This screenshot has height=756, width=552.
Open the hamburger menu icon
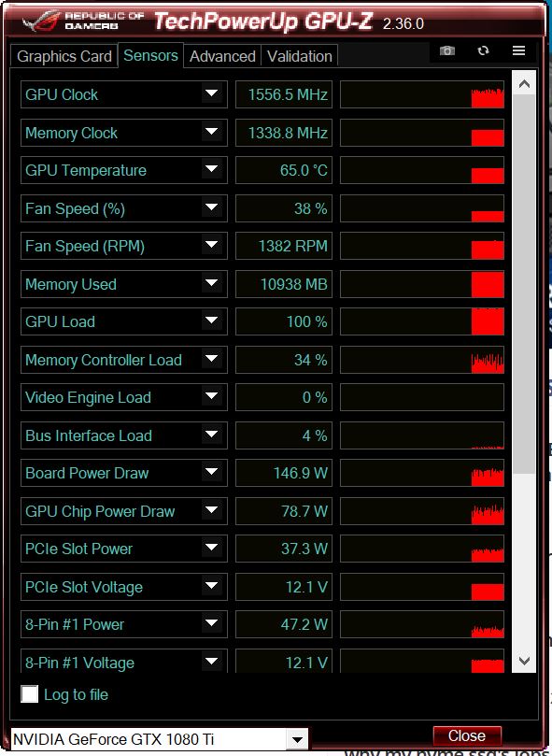(518, 50)
